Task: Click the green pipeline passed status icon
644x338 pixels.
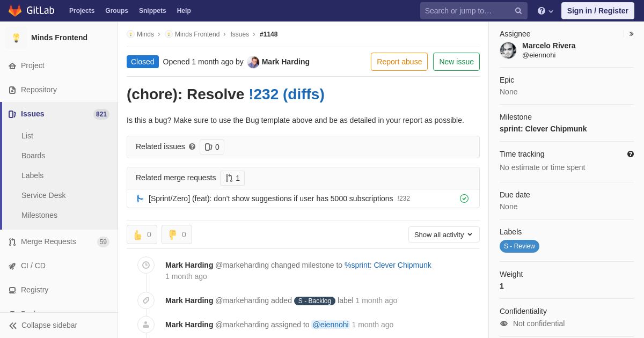Action: 464,199
